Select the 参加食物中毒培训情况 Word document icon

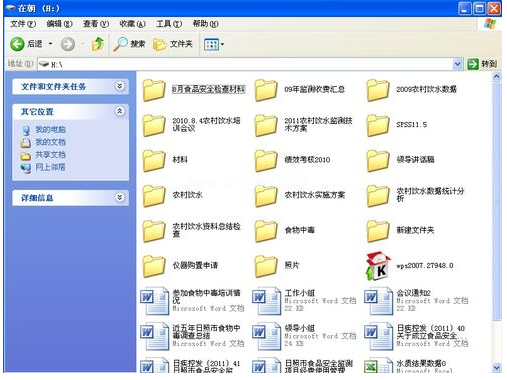[x=155, y=301]
